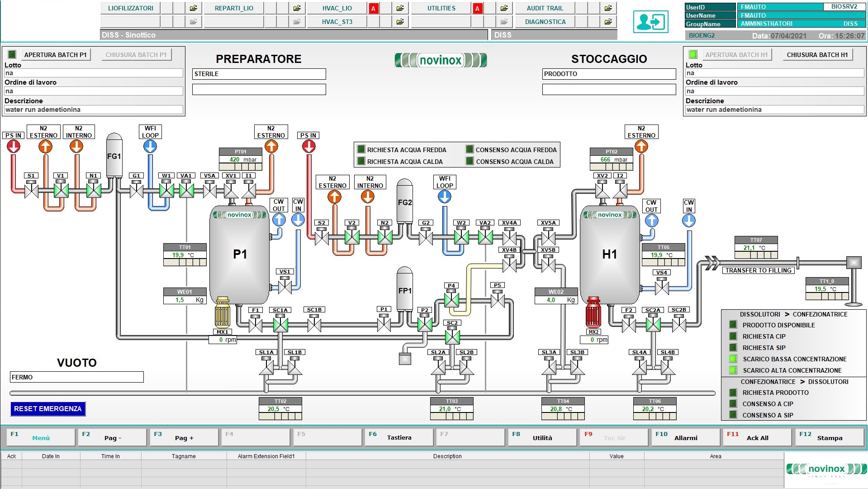Open the DIAGNOSTICA section
Image resolution: width=868 pixels, height=489 pixels.
[545, 22]
